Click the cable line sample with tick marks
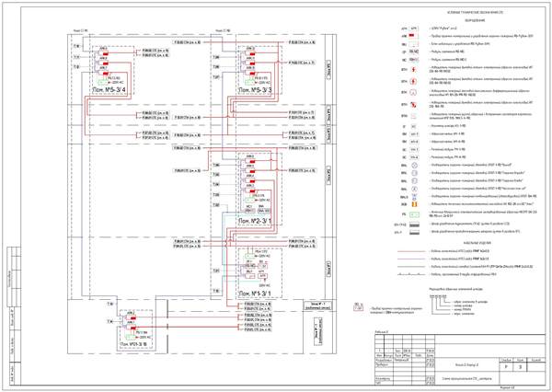Viewport: 552px width, 392px height. point(411,274)
